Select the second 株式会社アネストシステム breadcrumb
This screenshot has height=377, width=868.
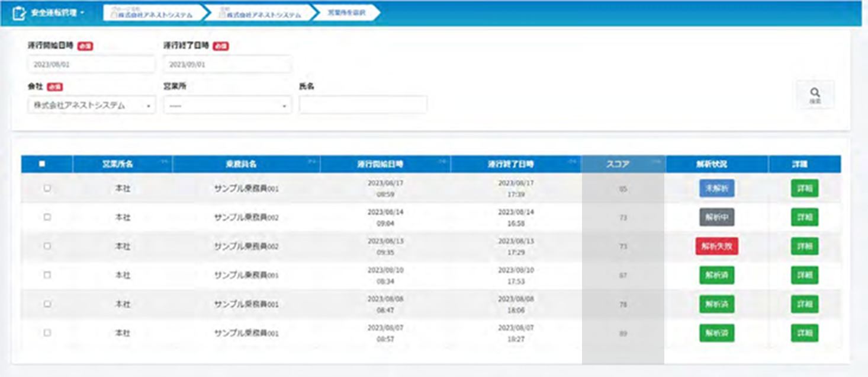pos(259,13)
